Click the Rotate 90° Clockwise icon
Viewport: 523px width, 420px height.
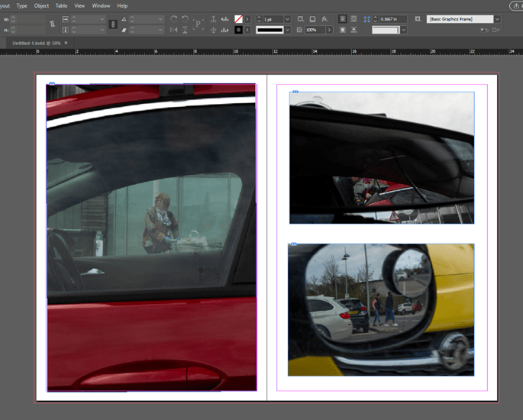[173, 18]
